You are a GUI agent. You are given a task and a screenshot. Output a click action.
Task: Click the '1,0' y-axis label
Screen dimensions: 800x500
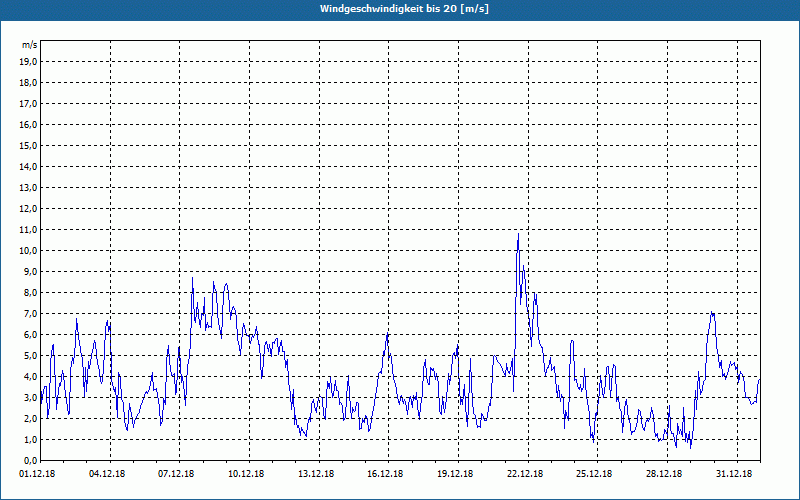30,439
